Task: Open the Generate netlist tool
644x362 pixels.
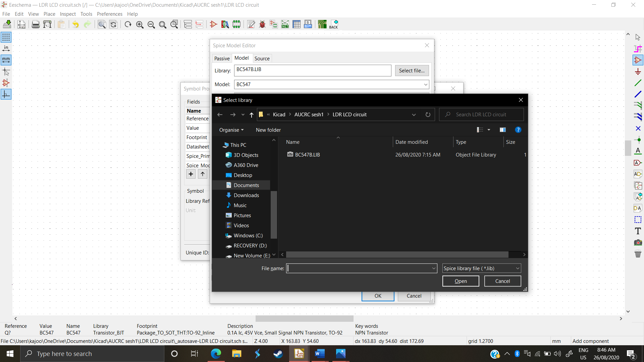Action: point(285,24)
